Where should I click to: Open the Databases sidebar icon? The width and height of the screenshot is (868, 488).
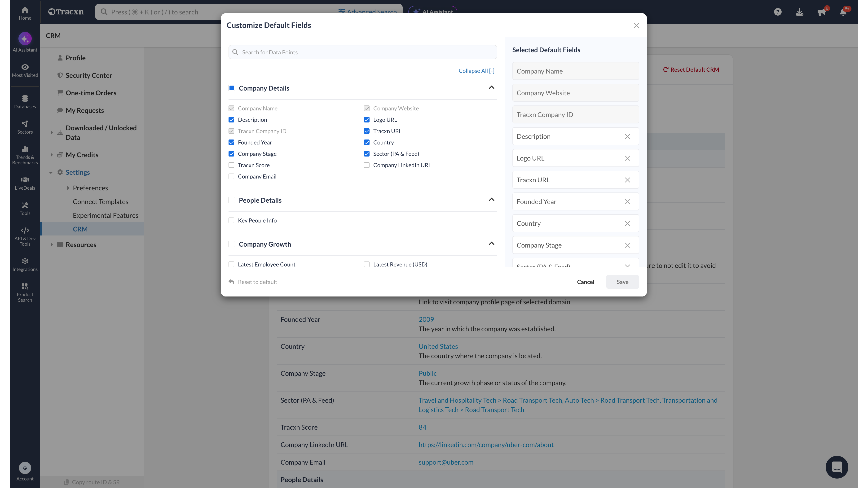pos(25,102)
